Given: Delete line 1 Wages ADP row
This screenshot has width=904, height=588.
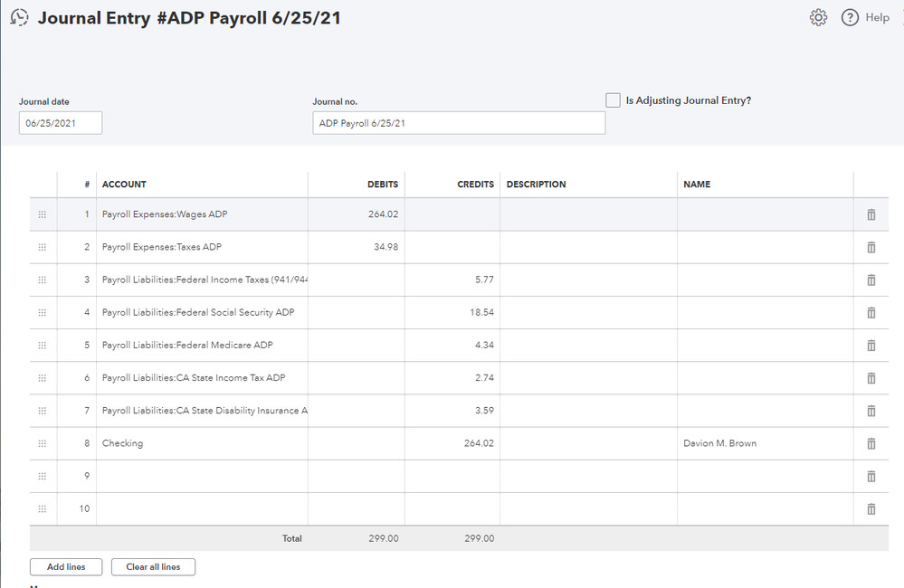Looking at the screenshot, I should click(x=871, y=214).
